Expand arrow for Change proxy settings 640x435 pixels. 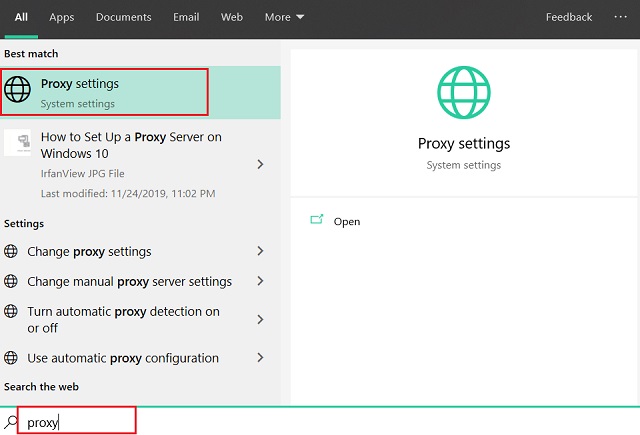tap(260, 251)
